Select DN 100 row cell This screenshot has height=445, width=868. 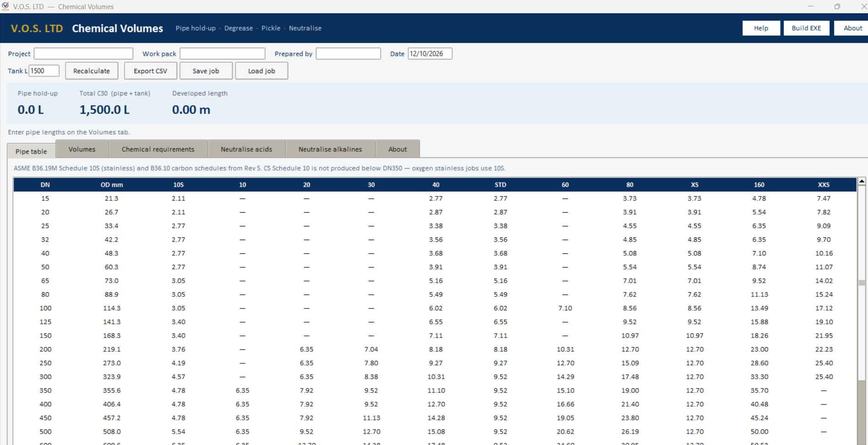pyautogui.click(x=45, y=308)
